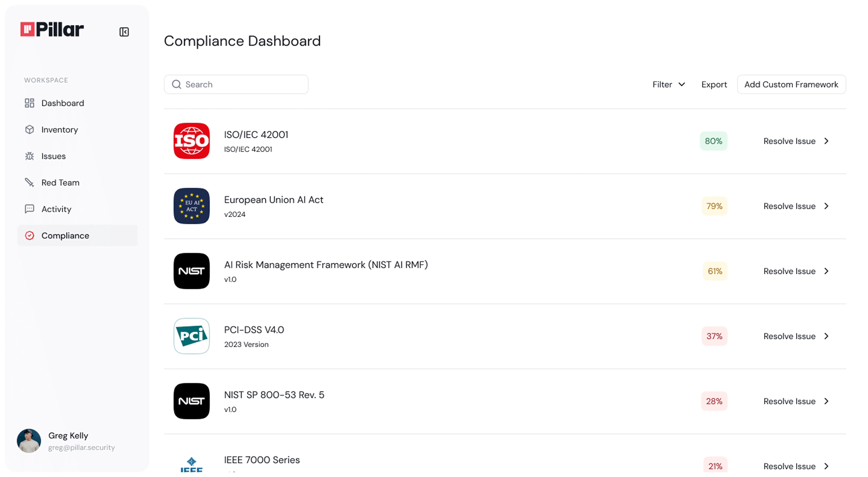
Task: Click the ISO/IEC 42001 logo
Action: (191, 141)
